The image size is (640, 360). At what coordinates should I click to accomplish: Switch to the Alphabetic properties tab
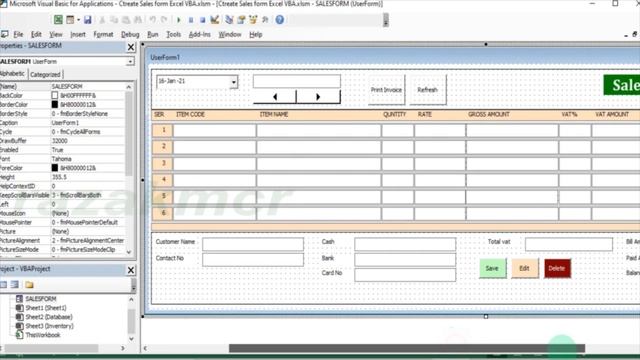click(x=13, y=74)
